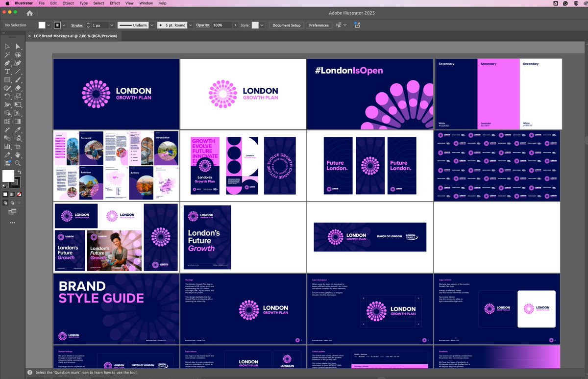Select the Pen tool
The height and width of the screenshot is (379, 588).
[7, 63]
